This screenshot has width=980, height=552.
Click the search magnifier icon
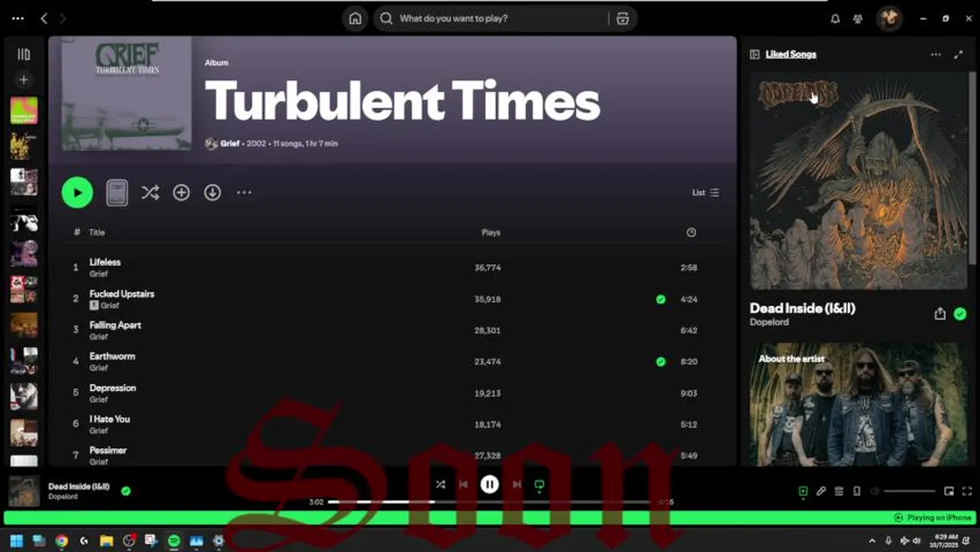[x=386, y=18]
